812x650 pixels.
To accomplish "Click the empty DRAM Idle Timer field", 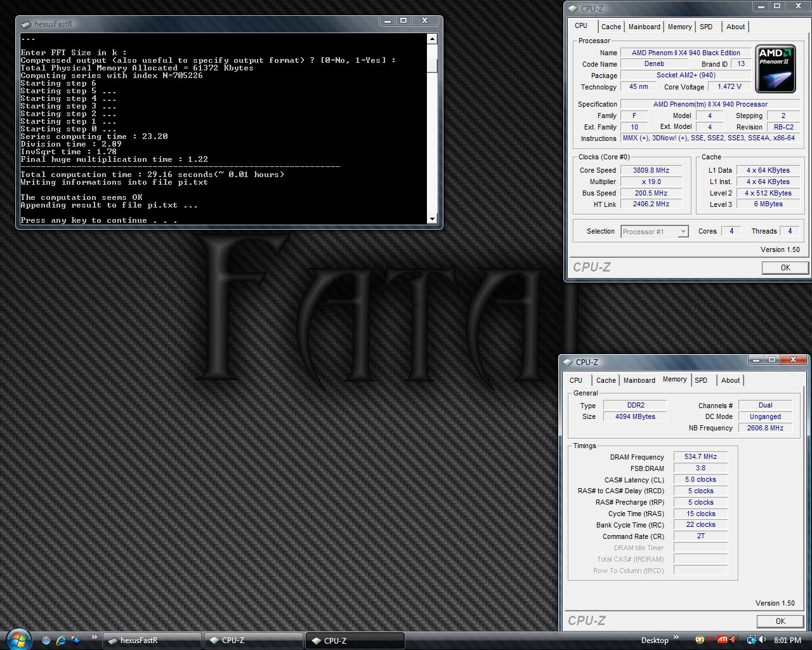I will [700, 548].
